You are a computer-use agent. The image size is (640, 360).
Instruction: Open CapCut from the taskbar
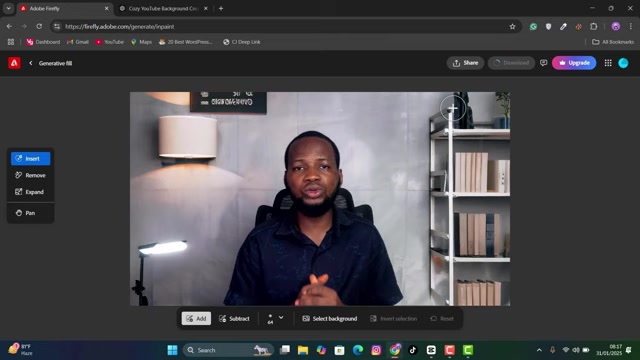coord(431,350)
